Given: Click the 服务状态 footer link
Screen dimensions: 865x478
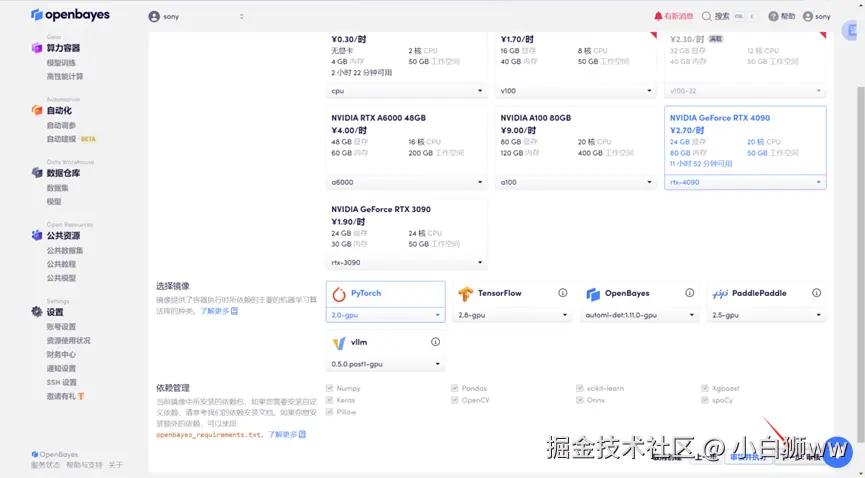Looking at the screenshot, I should click(x=45, y=465).
